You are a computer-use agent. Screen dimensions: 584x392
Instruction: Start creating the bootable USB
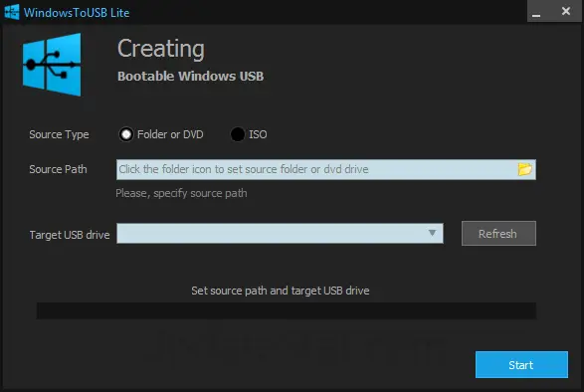tap(521, 364)
